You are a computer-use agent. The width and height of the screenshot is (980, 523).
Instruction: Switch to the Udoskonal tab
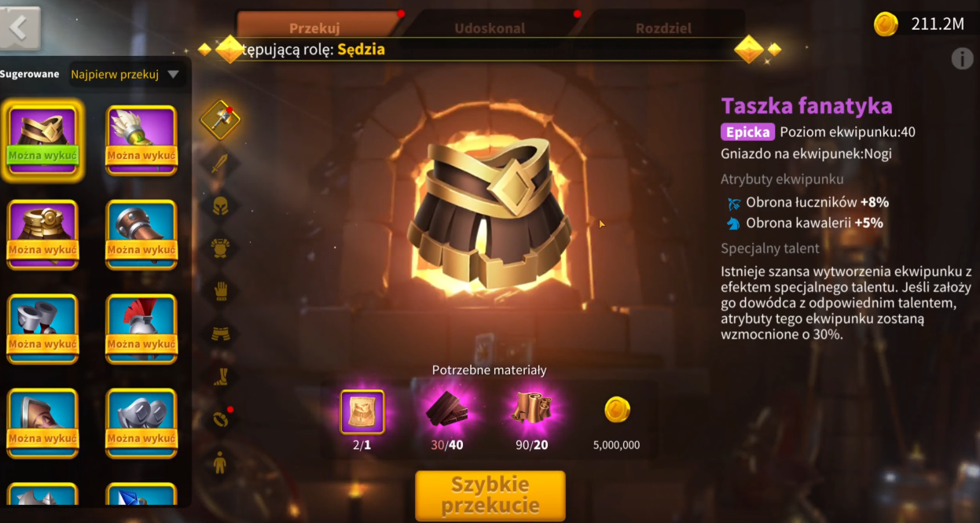click(490, 28)
